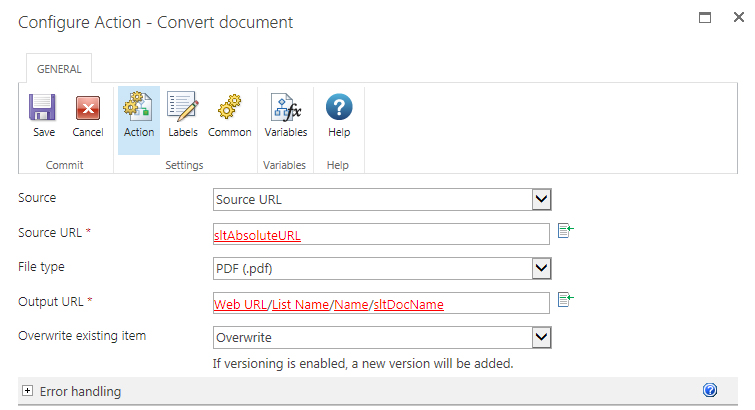This screenshot has height=410, width=755.
Task: Expand the Error handling section
Action: [27, 391]
